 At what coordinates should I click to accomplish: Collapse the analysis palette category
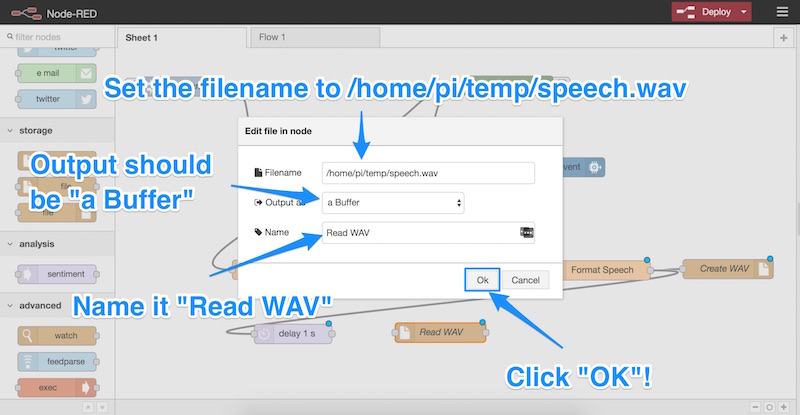click(57, 244)
